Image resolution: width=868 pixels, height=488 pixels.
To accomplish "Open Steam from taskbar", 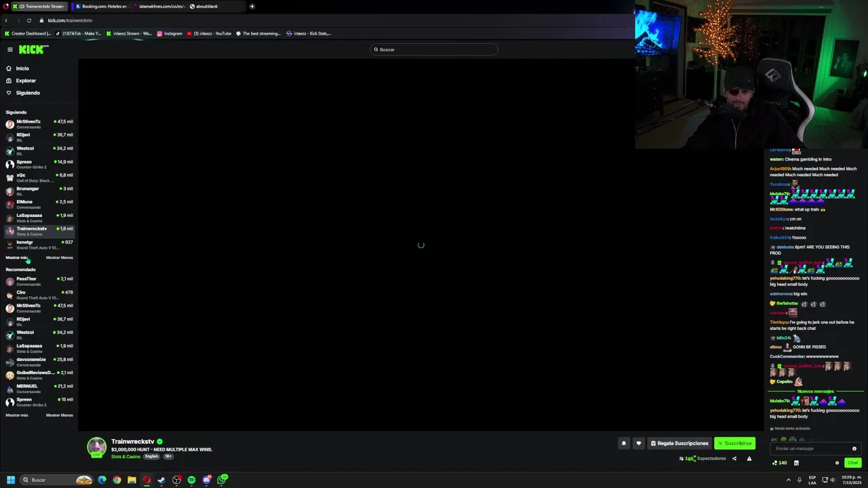I will [x=161, y=480].
